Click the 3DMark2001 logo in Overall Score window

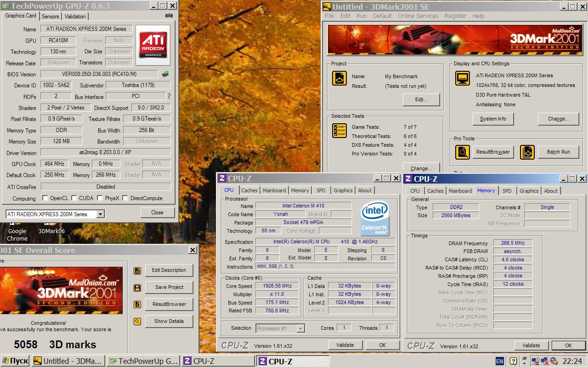61,291
